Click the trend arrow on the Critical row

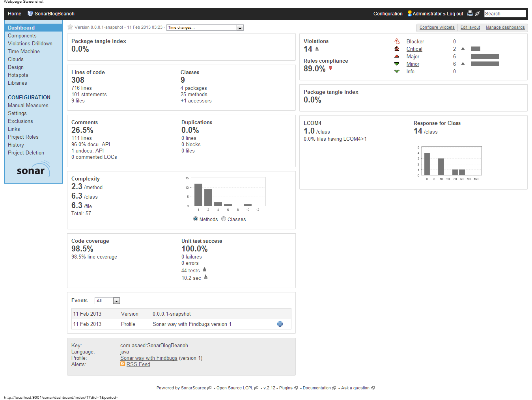(463, 49)
